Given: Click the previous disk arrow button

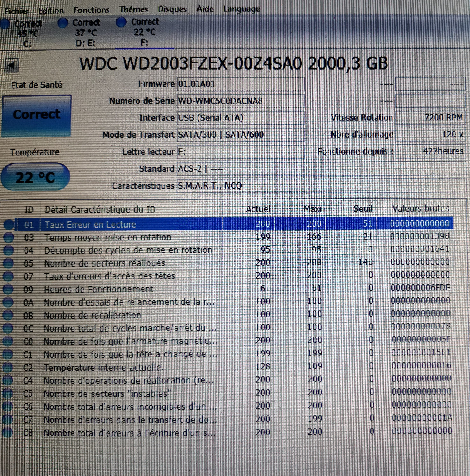Looking at the screenshot, I should tap(12, 65).
